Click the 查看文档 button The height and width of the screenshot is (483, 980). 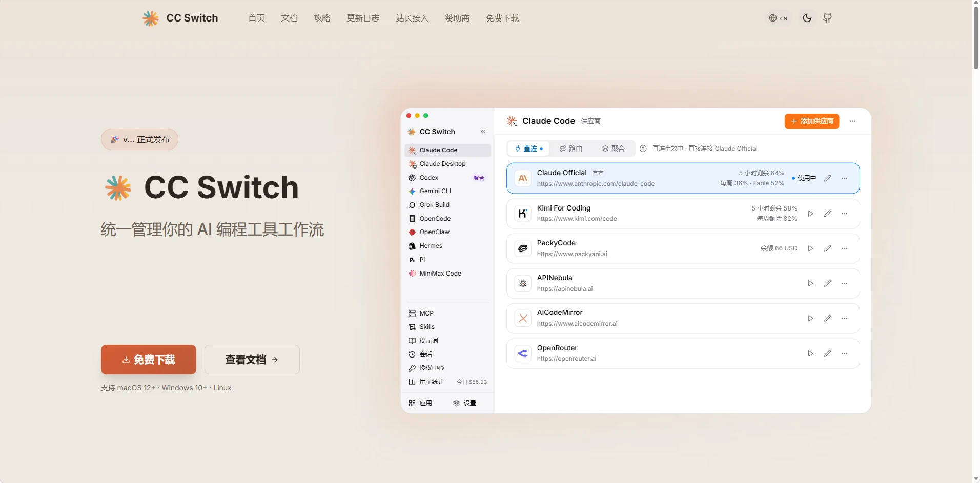tap(252, 360)
